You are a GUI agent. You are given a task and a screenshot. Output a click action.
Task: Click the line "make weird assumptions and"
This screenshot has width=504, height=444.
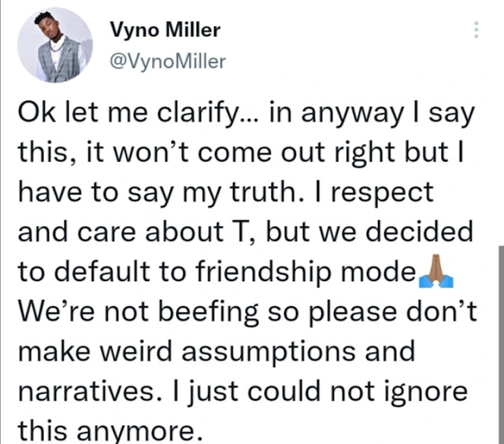click(x=217, y=351)
